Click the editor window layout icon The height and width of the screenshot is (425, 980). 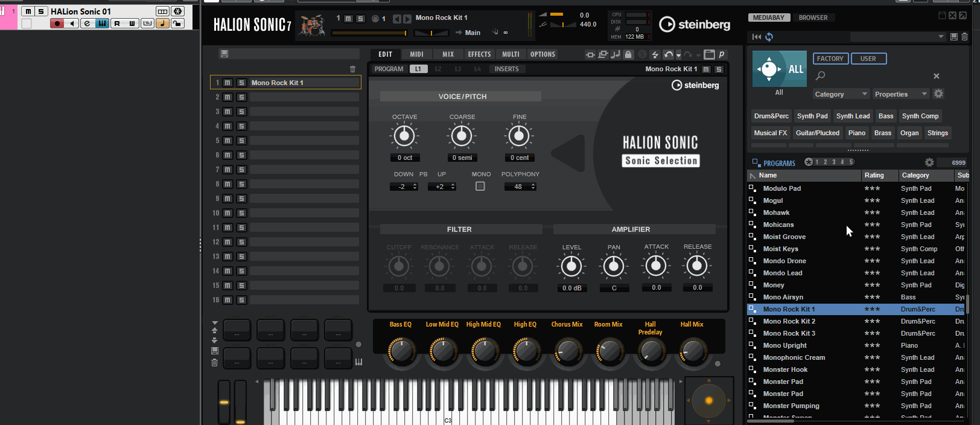point(709,54)
